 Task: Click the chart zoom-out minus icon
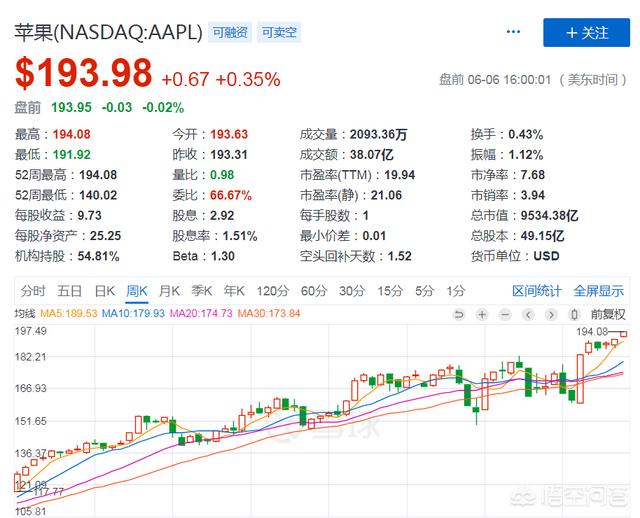tap(505, 315)
